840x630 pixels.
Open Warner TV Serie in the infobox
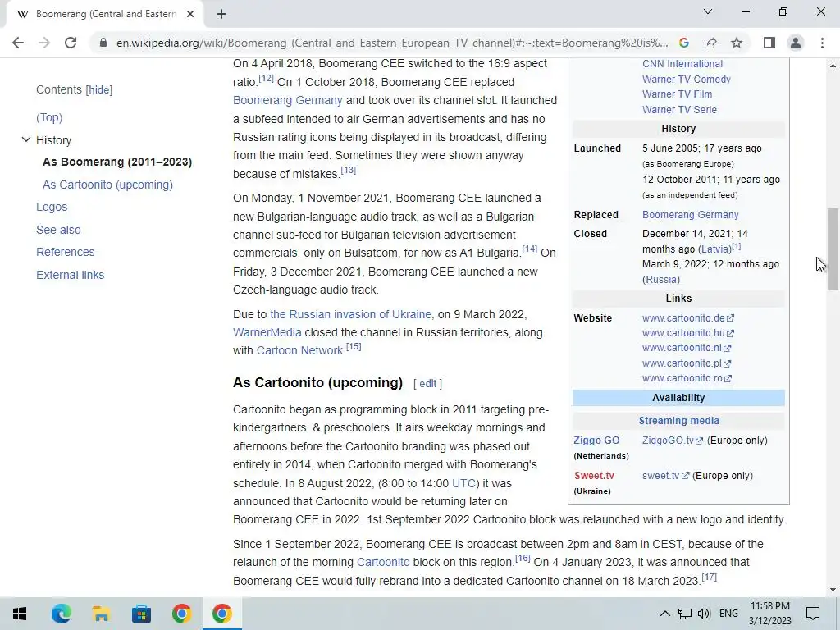pyautogui.click(x=679, y=110)
